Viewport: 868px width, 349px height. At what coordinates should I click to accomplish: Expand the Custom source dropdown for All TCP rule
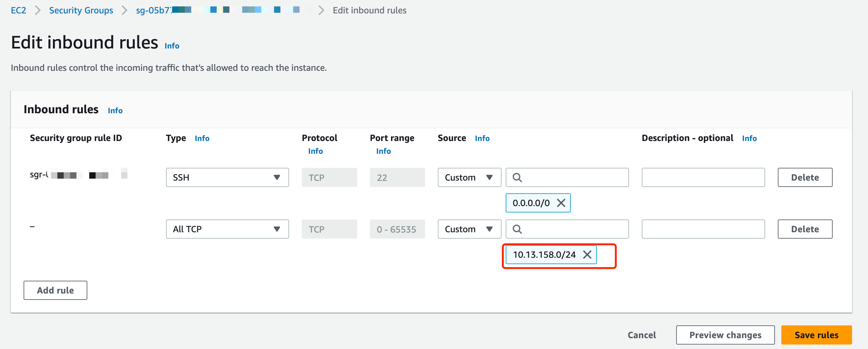pyautogui.click(x=469, y=229)
